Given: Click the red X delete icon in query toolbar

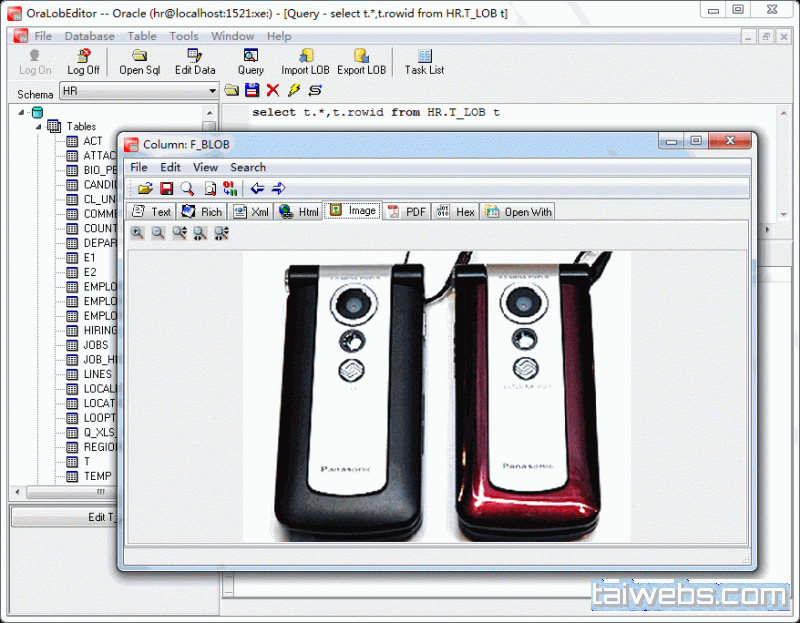Looking at the screenshot, I should click(273, 91).
